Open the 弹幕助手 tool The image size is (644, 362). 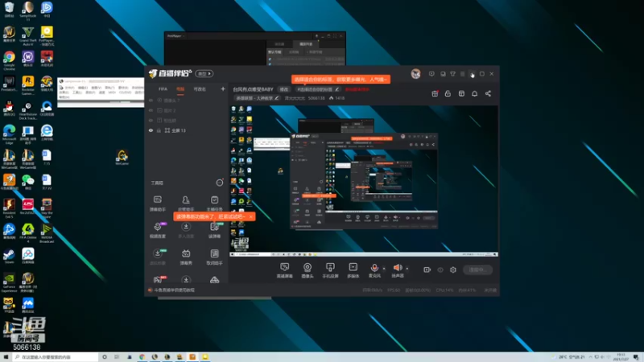157,204
